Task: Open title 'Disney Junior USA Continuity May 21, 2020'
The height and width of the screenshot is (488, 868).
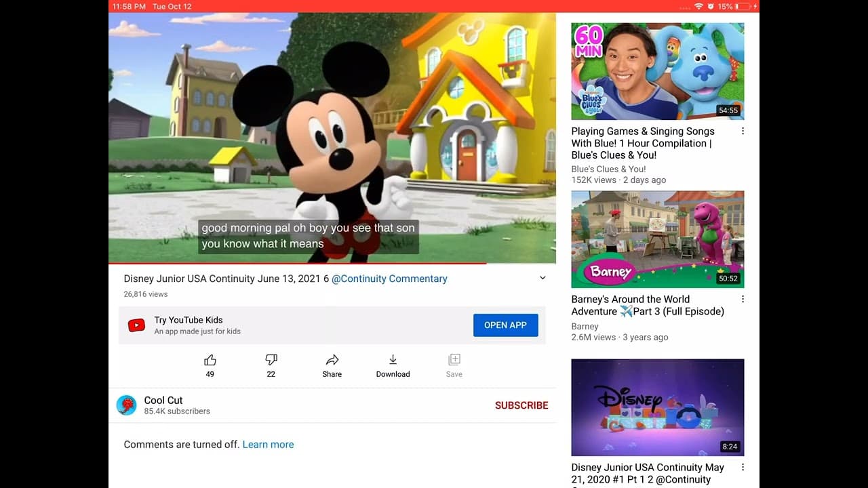Action: (x=648, y=474)
